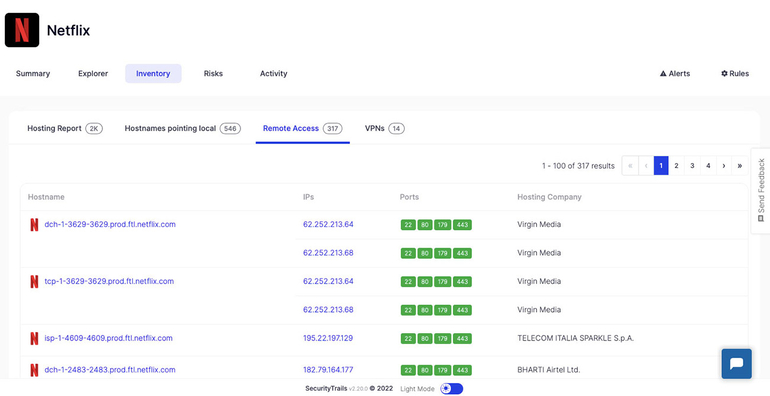Click Netflix icon beside tcp-1-3629-3629 hostname
The width and height of the screenshot is (770, 396).
(34, 282)
